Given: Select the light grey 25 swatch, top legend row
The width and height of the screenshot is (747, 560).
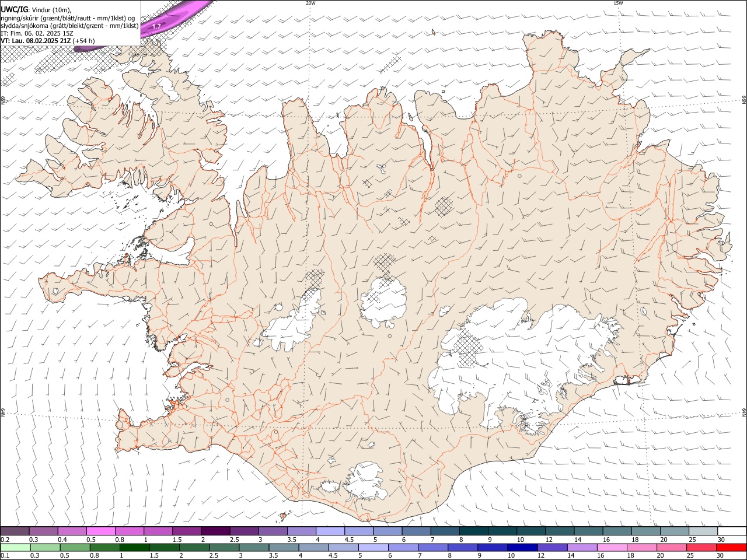Looking at the screenshot, I should pyautogui.click(x=704, y=531).
